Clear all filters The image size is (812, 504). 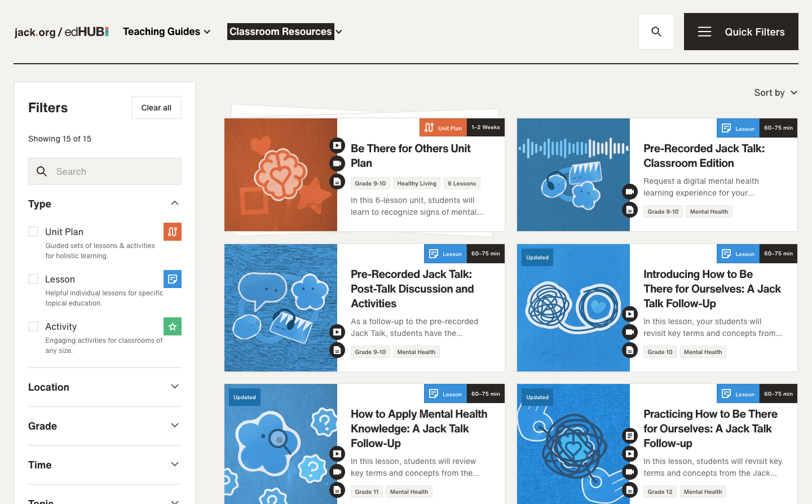coord(156,108)
